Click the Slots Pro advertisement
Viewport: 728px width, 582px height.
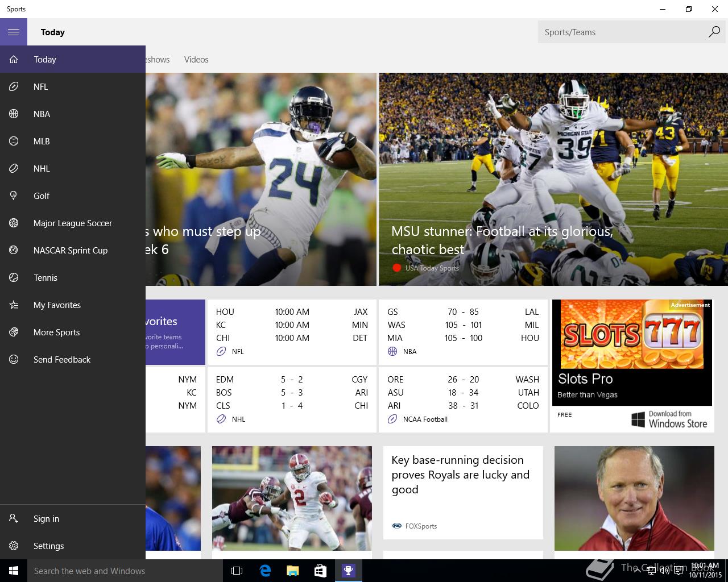tap(632, 352)
